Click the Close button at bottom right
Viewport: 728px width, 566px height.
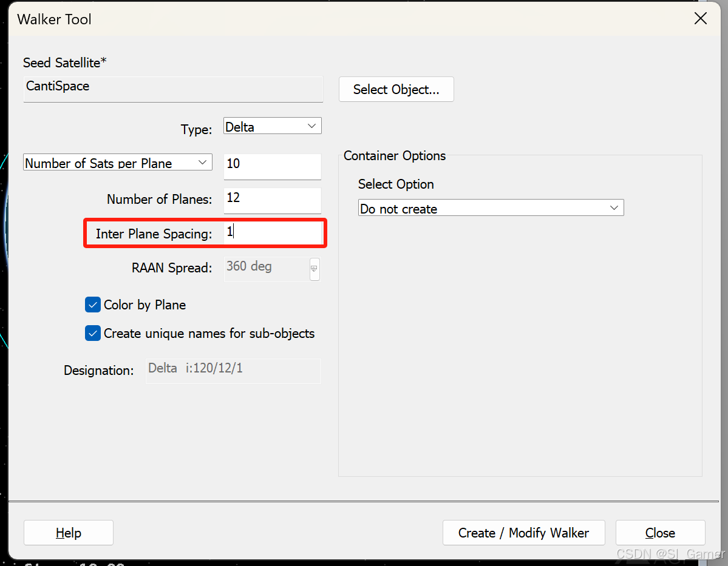pos(660,533)
